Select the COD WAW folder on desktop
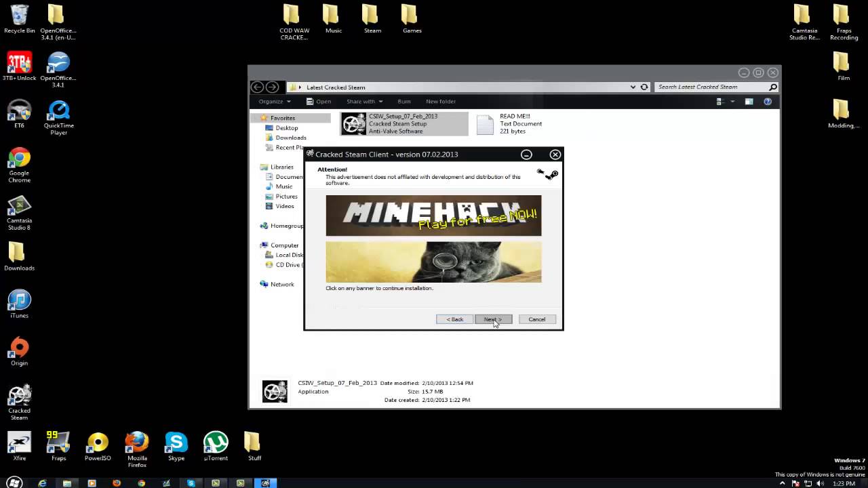 (294, 22)
